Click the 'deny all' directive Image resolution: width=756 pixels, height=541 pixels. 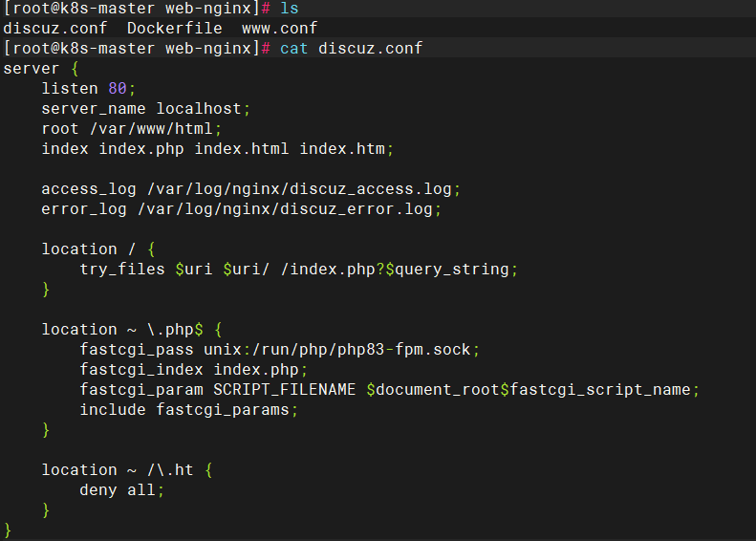click(118, 490)
